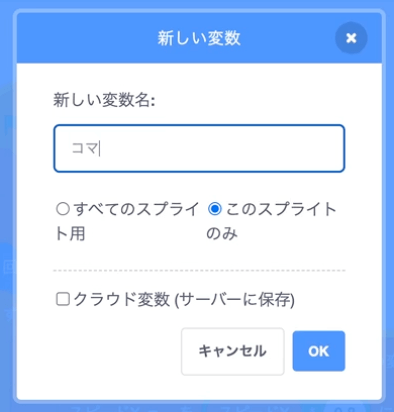394x412 pixels.
Task: Click the このスプライトのみ label text
Action: pyautogui.click(x=271, y=221)
